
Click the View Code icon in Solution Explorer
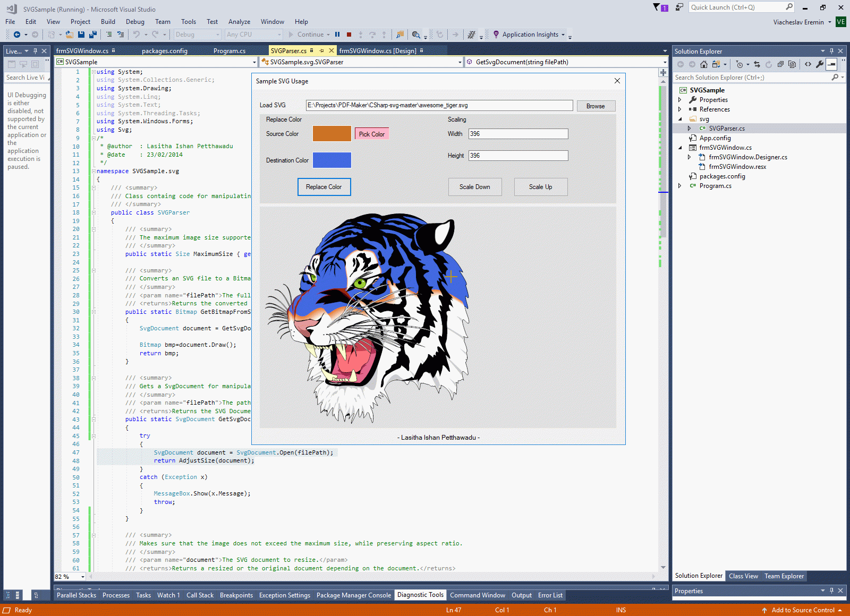(808, 64)
